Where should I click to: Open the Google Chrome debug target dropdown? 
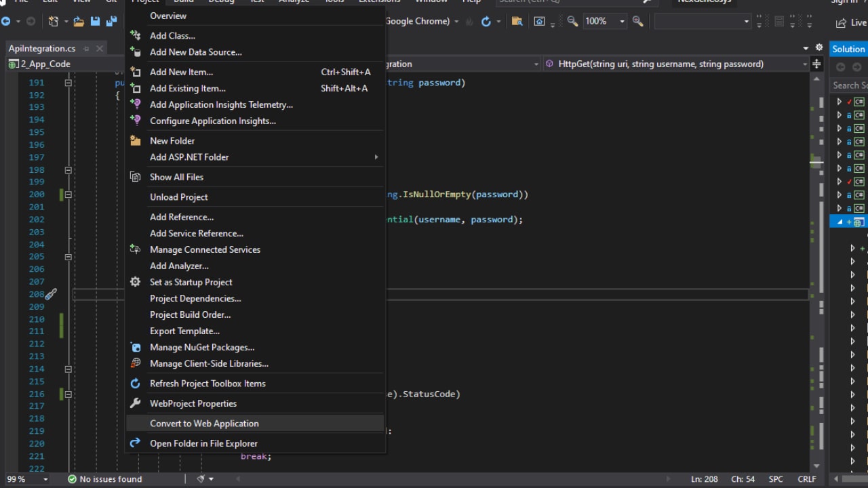coord(420,21)
